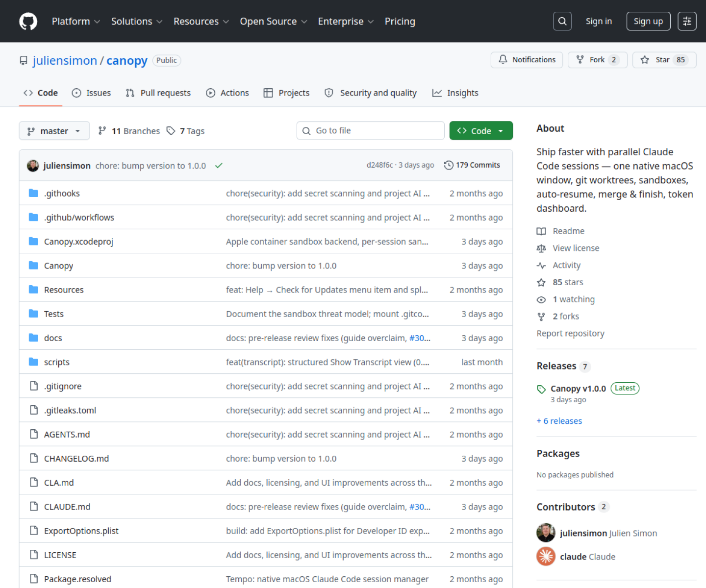The image size is (706, 588).
Task: Open the Tests folder
Action: [x=54, y=314]
